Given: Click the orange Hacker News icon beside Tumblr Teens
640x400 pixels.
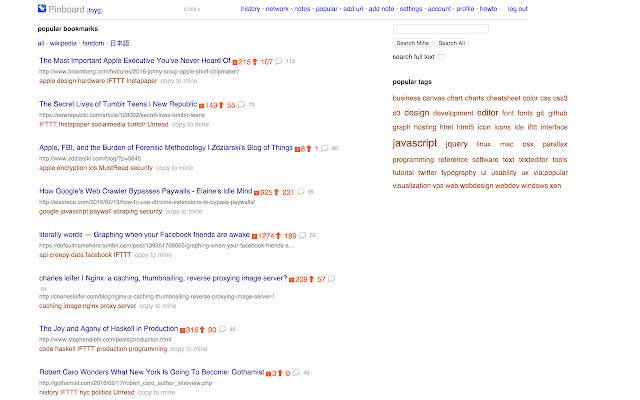Looking at the screenshot, I should click(201, 106).
